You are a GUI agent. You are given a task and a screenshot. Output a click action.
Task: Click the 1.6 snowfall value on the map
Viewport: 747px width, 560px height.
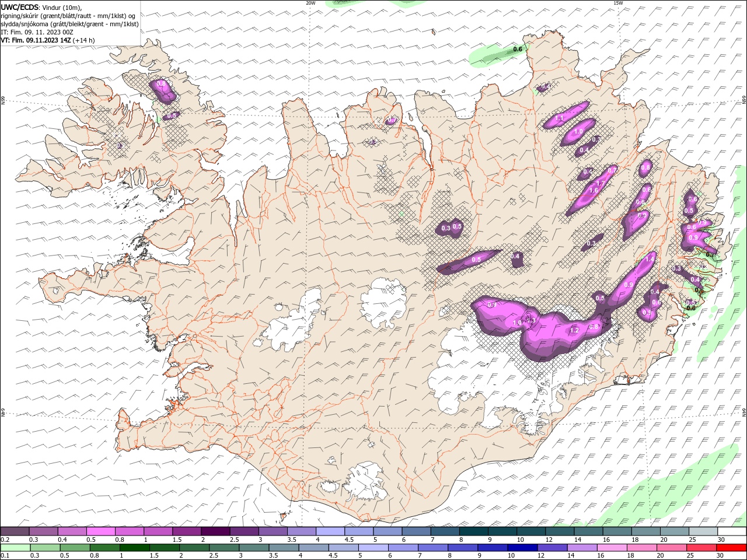(x=594, y=191)
